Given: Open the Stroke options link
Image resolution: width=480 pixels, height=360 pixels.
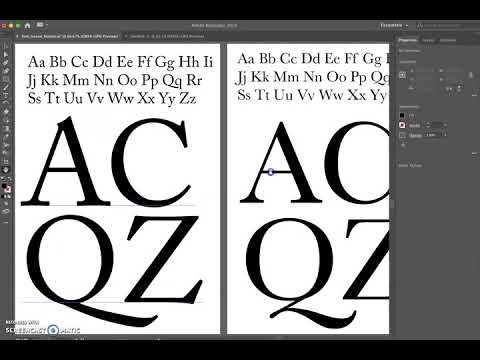Looking at the screenshot, I should 414,126.
